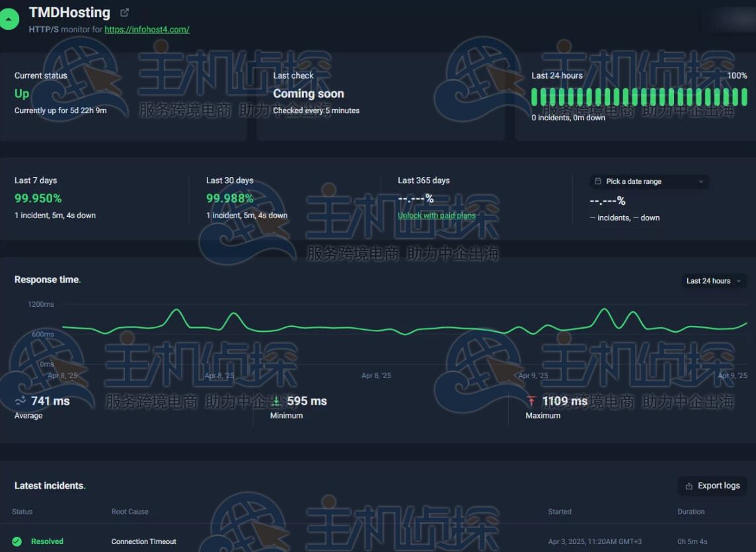Click the Status column header in incidents
This screenshot has height=552, width=756.
tap(22, 512)
